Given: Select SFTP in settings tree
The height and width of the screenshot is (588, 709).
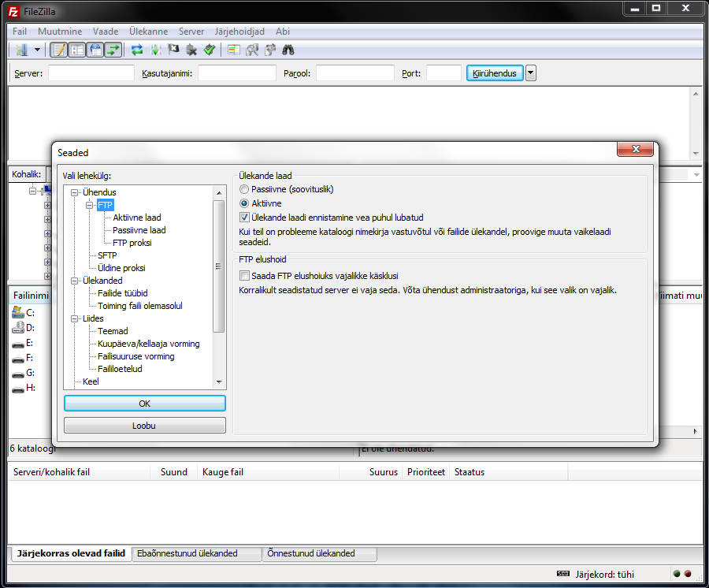Looking at the screenshot, I should [x=107, y=255].
